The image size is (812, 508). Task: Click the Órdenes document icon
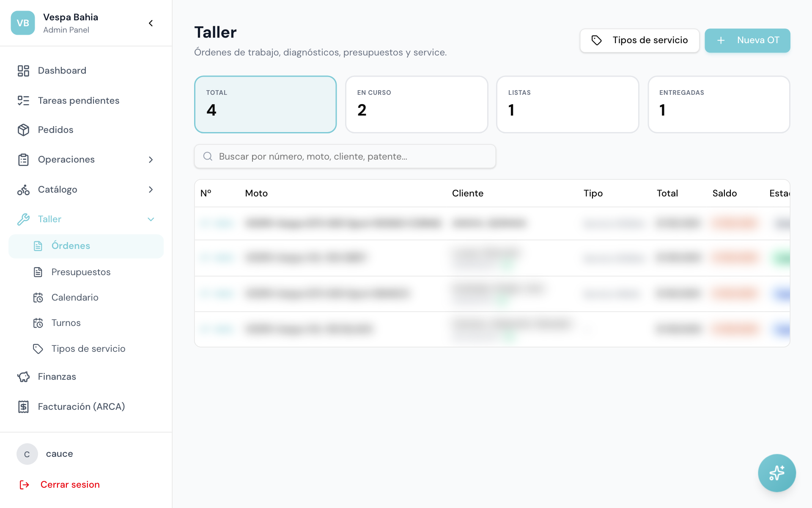[x=38, y=246]
